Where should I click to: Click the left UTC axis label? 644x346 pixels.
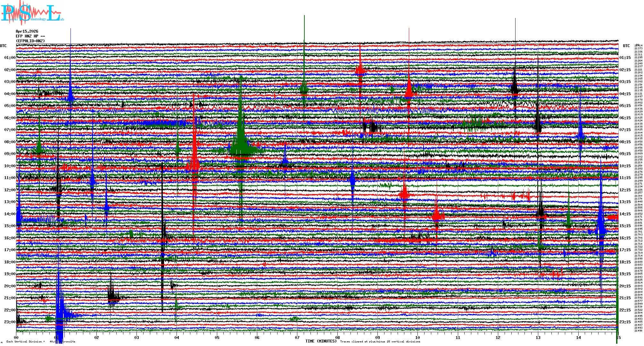point(3,46)
